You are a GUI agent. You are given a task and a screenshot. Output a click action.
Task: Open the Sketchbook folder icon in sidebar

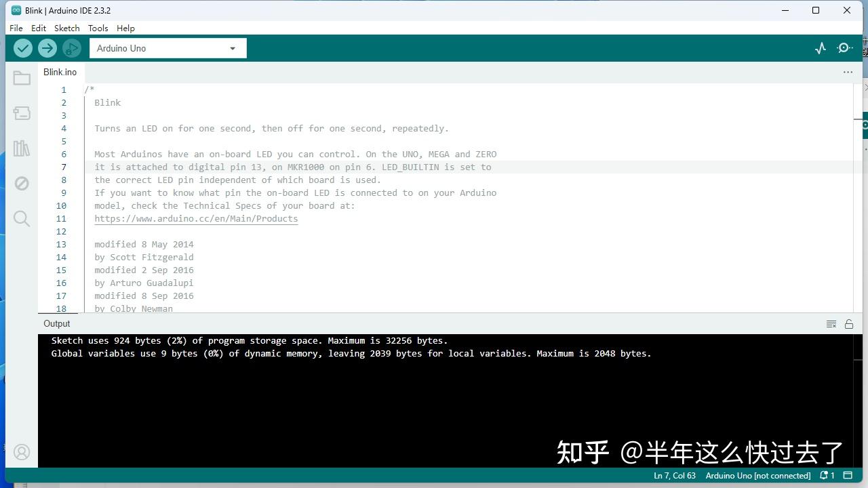click(x=21, y=78)
